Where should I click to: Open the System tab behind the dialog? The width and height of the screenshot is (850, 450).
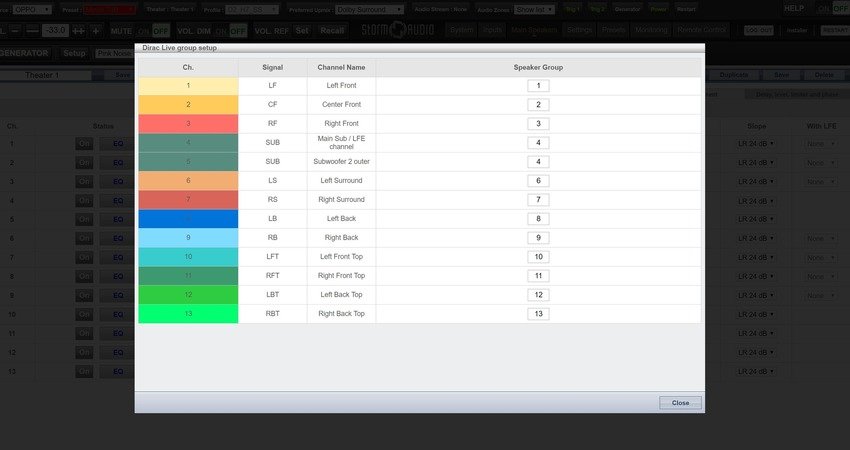pos(462,30)
